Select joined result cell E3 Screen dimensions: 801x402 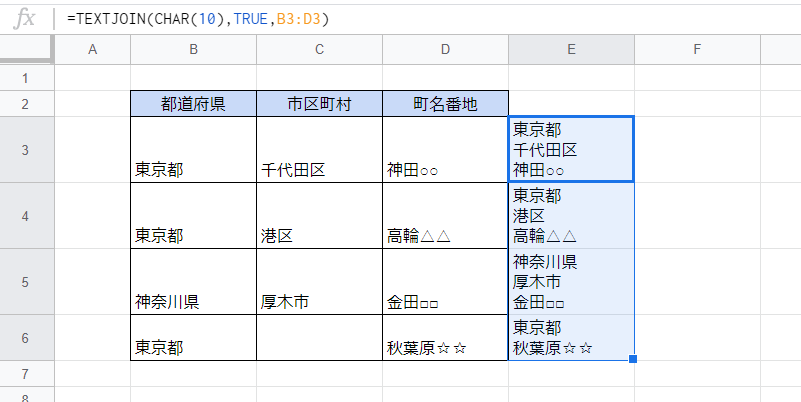(x=571, y=149)
